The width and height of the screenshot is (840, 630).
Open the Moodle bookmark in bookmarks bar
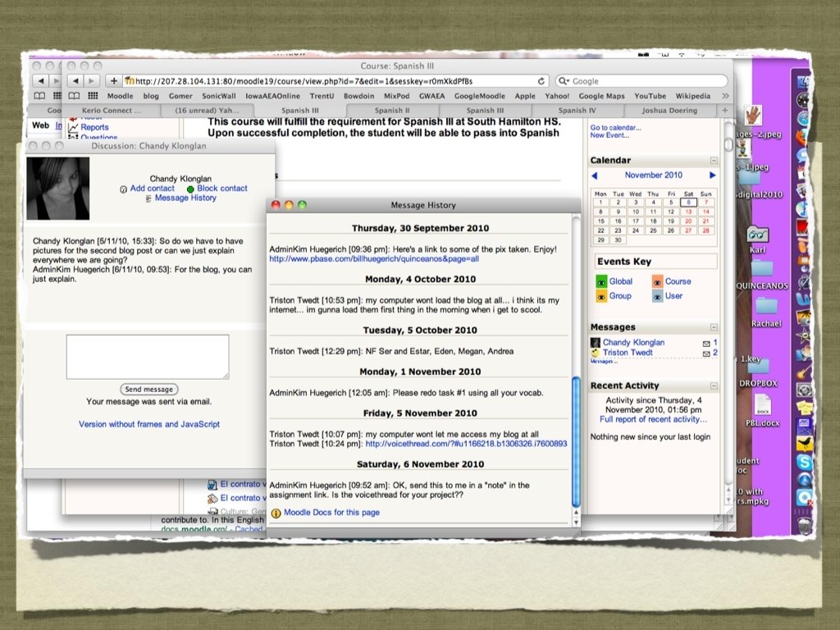[x=120, y=96]
